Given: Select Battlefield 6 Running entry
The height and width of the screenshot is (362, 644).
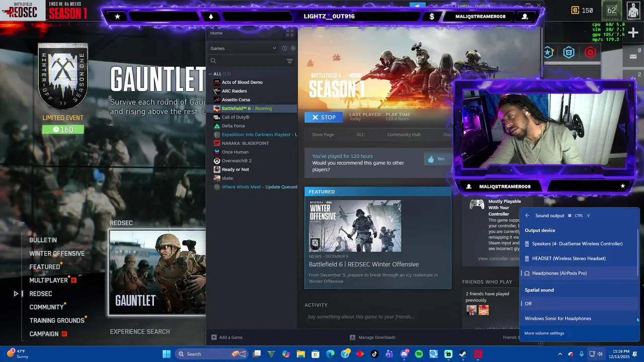Looking at the screenshot, I should pyautogui.click(x=253, y=109).
